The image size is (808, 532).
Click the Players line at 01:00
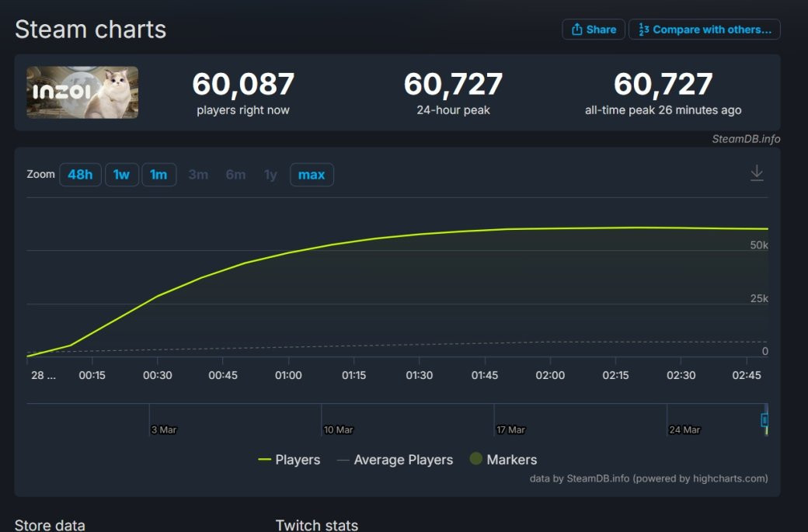288,252
